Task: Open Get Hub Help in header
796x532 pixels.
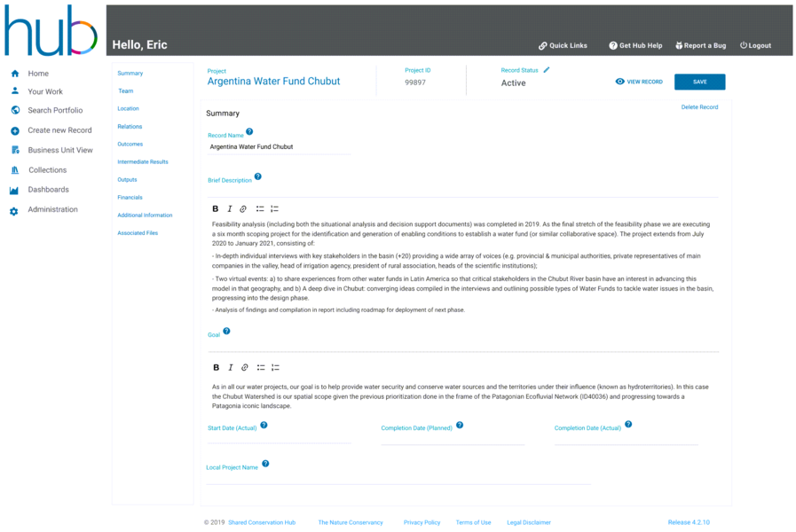Action: pos(635,45)
